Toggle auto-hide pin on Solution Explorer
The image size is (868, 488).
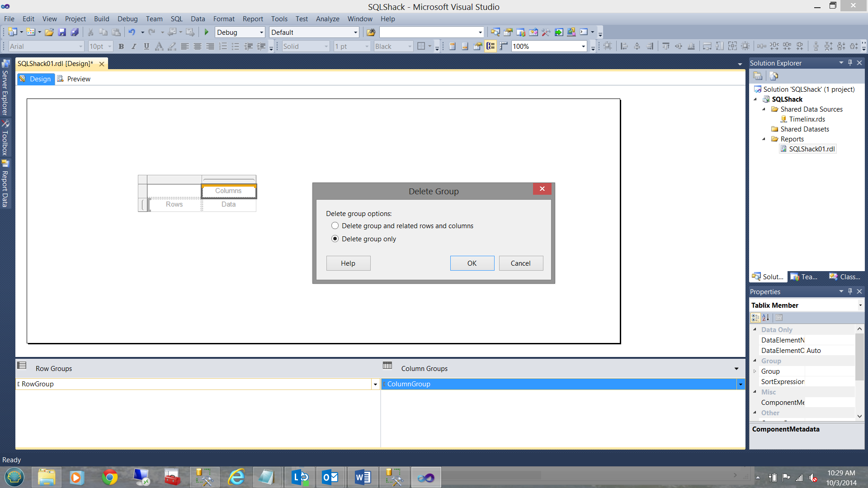(850, 63)
